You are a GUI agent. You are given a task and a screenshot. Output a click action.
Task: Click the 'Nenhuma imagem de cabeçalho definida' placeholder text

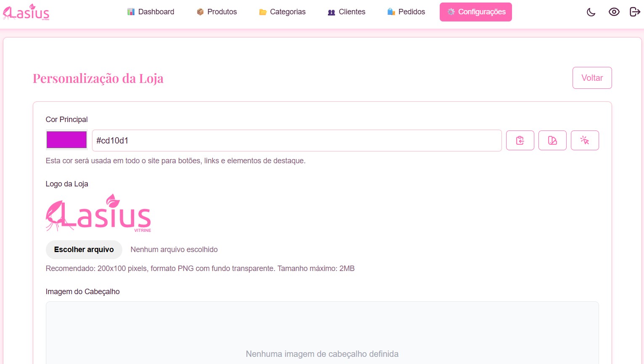tap(322, 354)
